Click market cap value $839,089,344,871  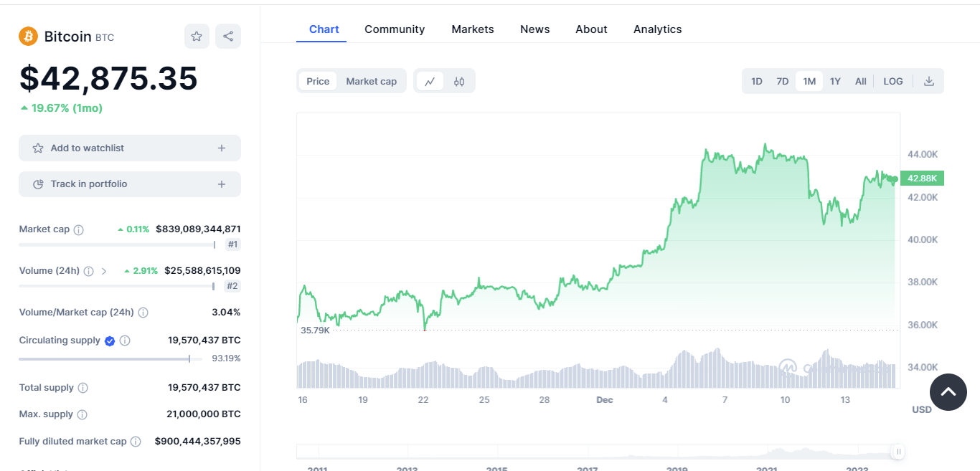[198, 229]
